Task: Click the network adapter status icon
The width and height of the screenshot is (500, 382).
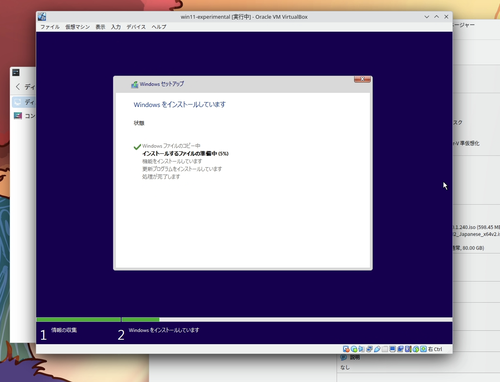Action: [369, 349]
